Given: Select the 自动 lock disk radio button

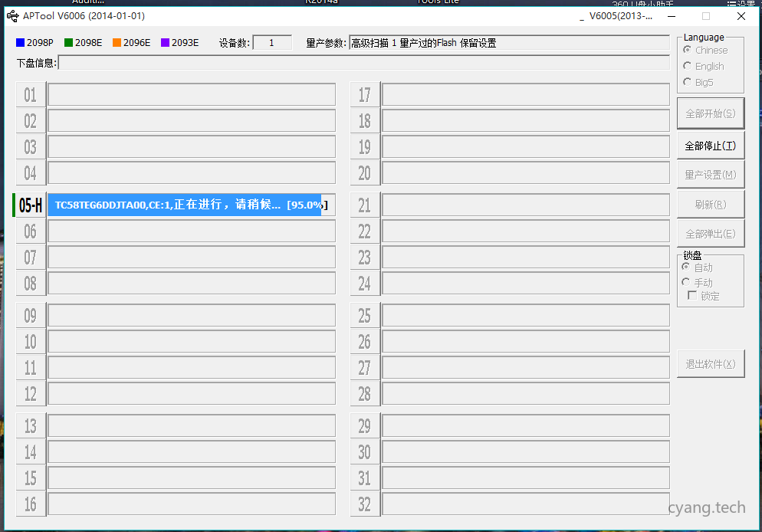Looking at the screenshot, I should (x=686, y=268).
